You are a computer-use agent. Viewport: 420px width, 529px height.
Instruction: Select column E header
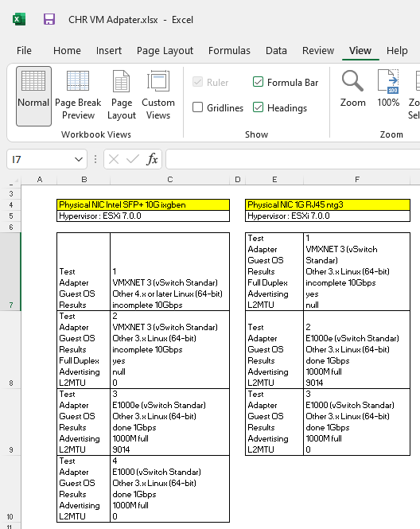pyautogui.click(x=274, y=180)
